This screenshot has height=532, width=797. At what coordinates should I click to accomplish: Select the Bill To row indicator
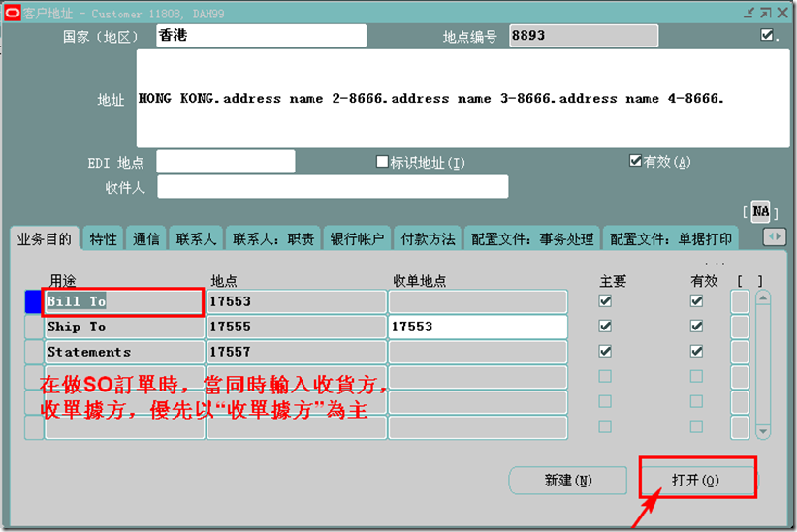click(34, 301)
